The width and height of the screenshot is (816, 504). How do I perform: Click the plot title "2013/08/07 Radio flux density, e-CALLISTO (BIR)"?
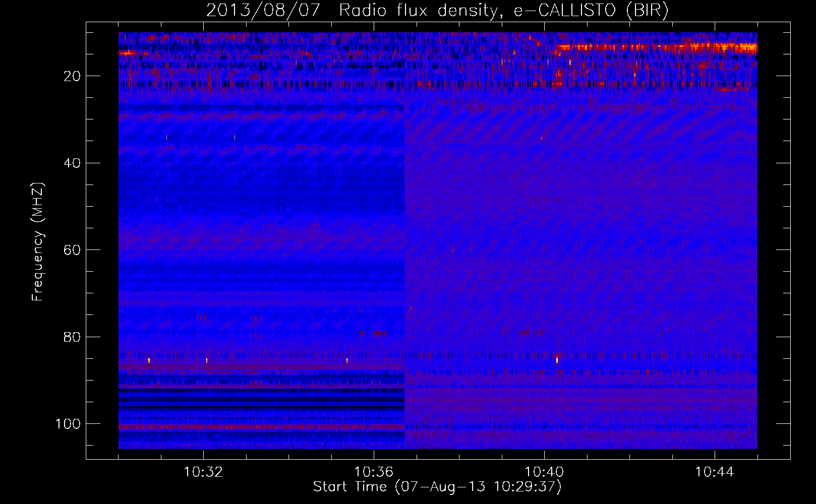coord(437,11)
